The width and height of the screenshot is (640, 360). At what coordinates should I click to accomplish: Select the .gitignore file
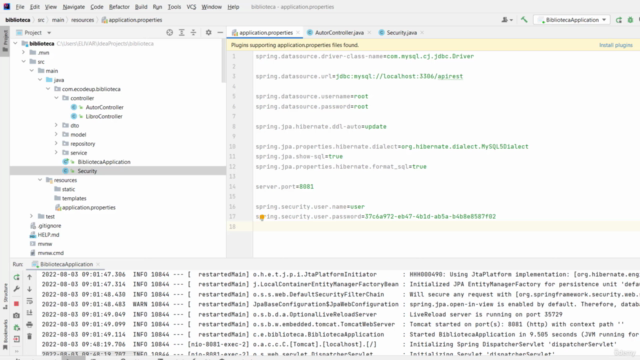coord(49,225)
